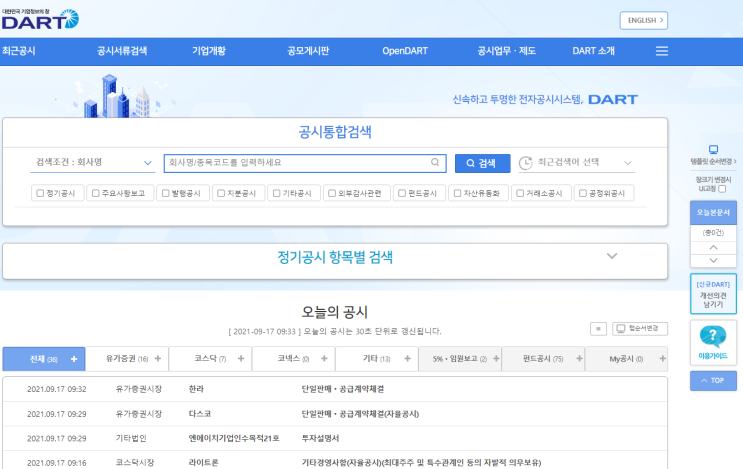Switch to the 5% · 임원보고 tab
Viewport: 743px width, 469px height.
(x=460, y=359)
